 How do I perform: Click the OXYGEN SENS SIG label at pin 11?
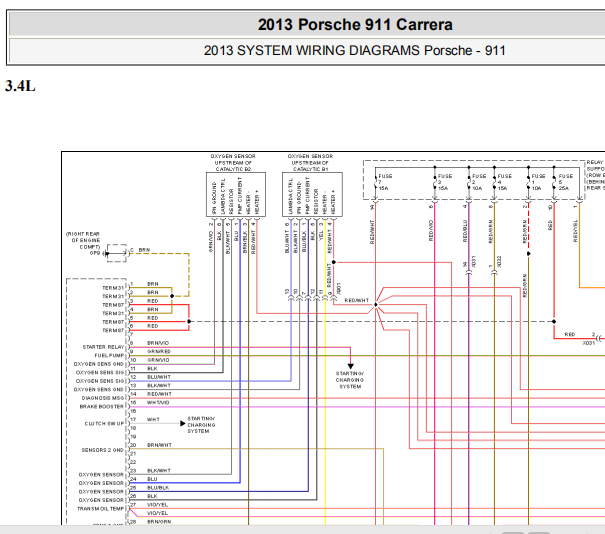pos(100,372)
